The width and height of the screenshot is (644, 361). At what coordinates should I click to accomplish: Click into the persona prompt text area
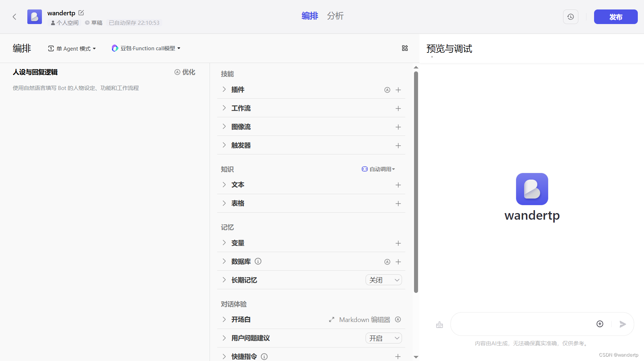coord(105,219)
